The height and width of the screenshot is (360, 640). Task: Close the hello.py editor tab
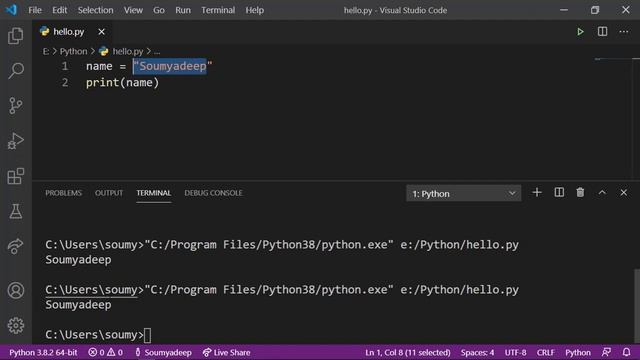tap(101, 32)
